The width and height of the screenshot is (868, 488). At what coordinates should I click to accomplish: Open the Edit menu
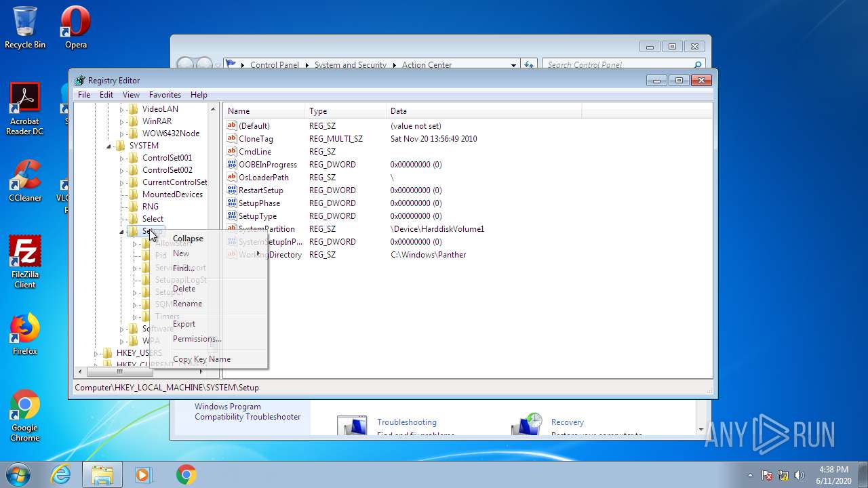pyautogui.click(x=106, y=95)
